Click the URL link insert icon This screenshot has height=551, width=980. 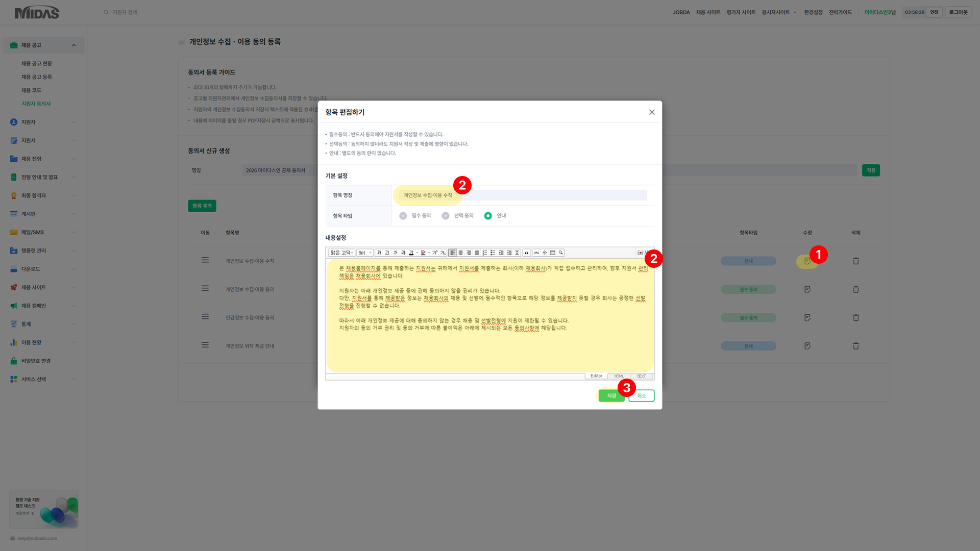[x=536, y=253]
